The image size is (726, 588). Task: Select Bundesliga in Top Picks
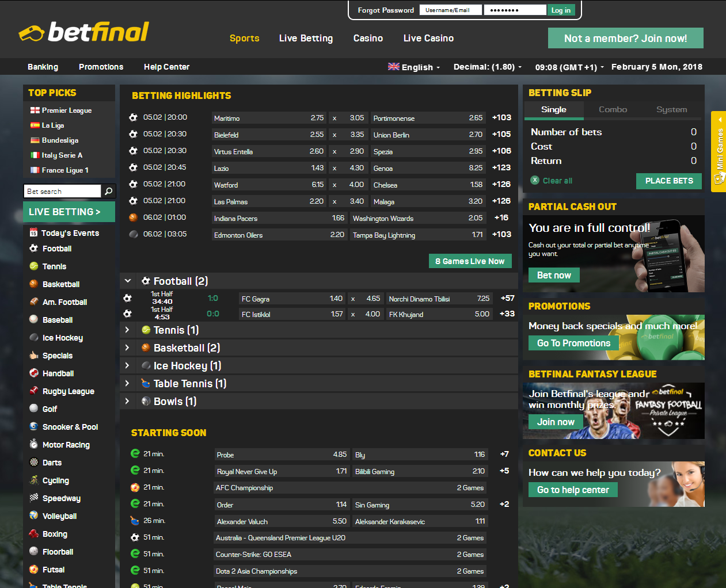(x=60, y=140)
